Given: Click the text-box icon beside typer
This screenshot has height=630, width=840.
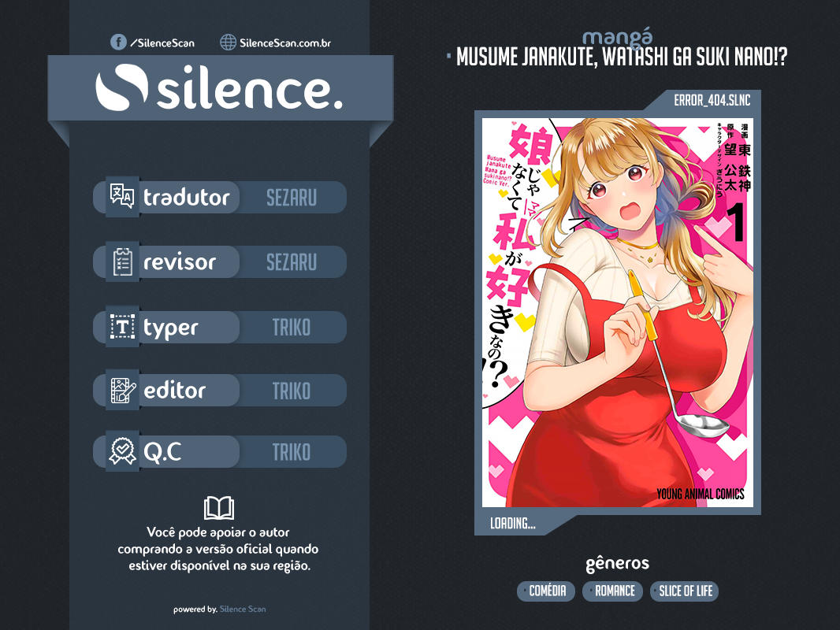Looking at the screenshot, I should point(122,327).
